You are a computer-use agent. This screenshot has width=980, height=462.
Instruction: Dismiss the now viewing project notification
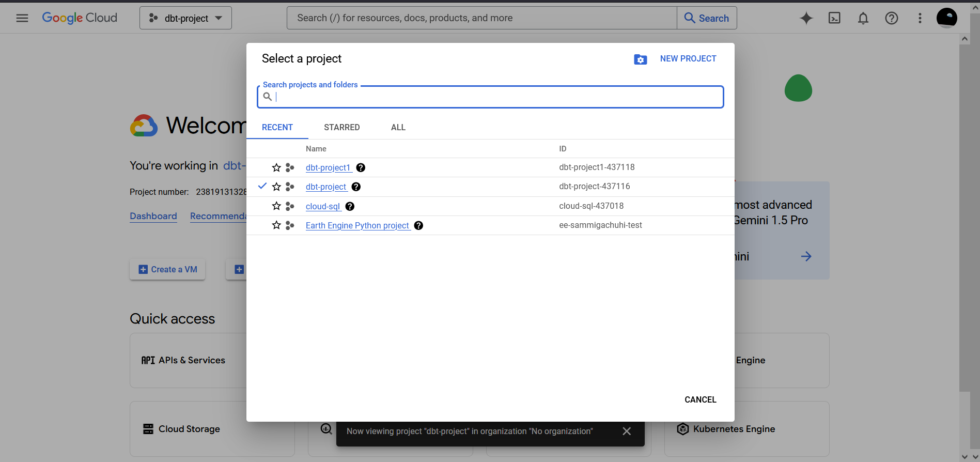627,431
